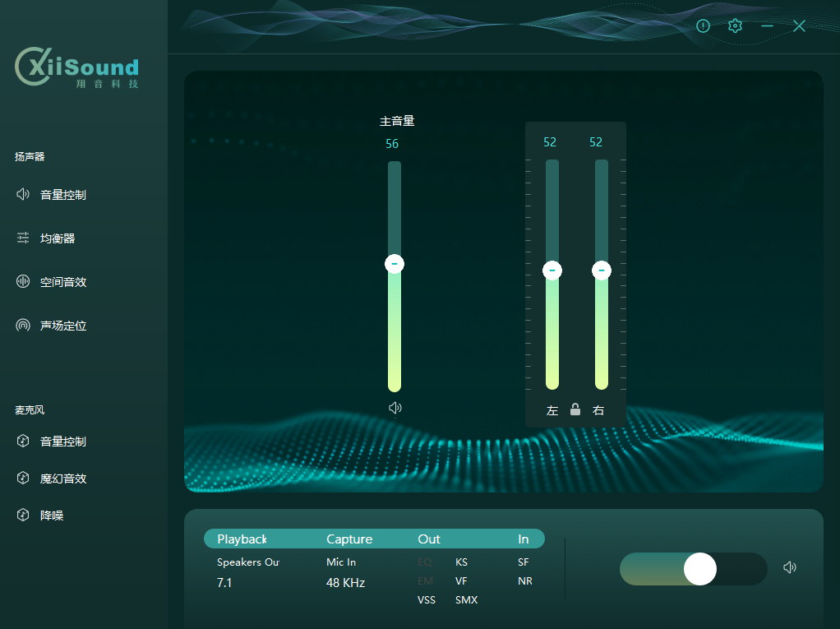Select the Capture column header
The height and width of the screenshot is (629, 840).
349,539
